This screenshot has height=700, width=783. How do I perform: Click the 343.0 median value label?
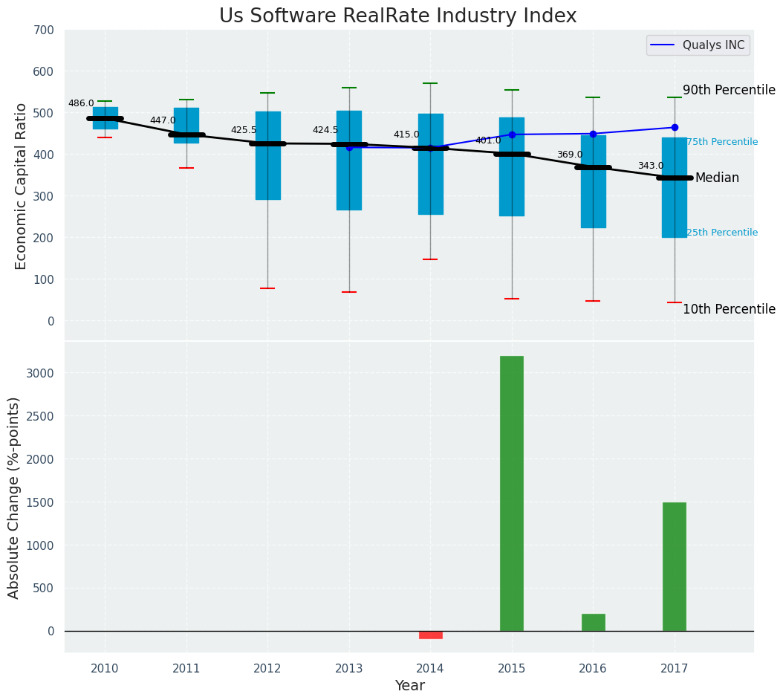click(651, 166)
